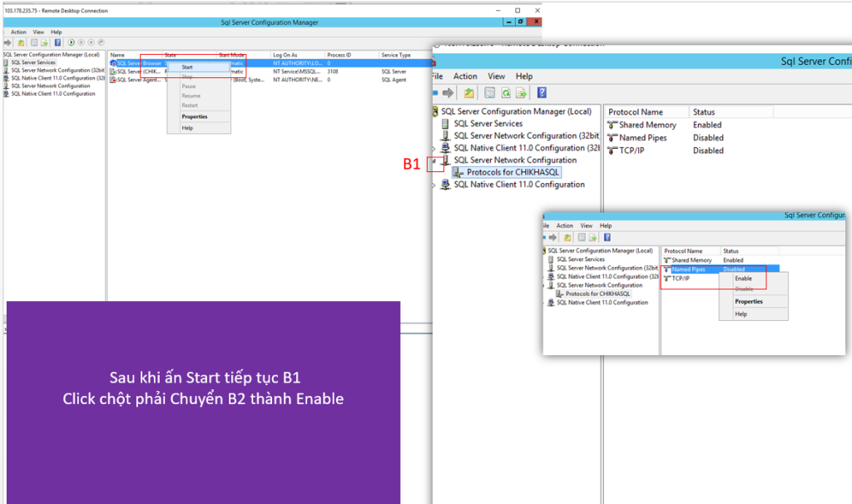The image size is (852, 504).
Task: Select SQL Server Services in services window tree
Action: (33, 62)
